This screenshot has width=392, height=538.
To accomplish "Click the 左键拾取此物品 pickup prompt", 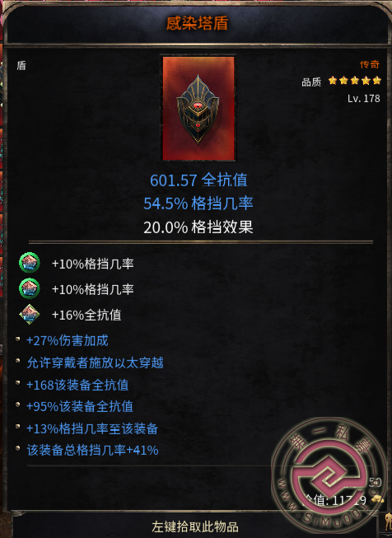I will coord(195,526).
